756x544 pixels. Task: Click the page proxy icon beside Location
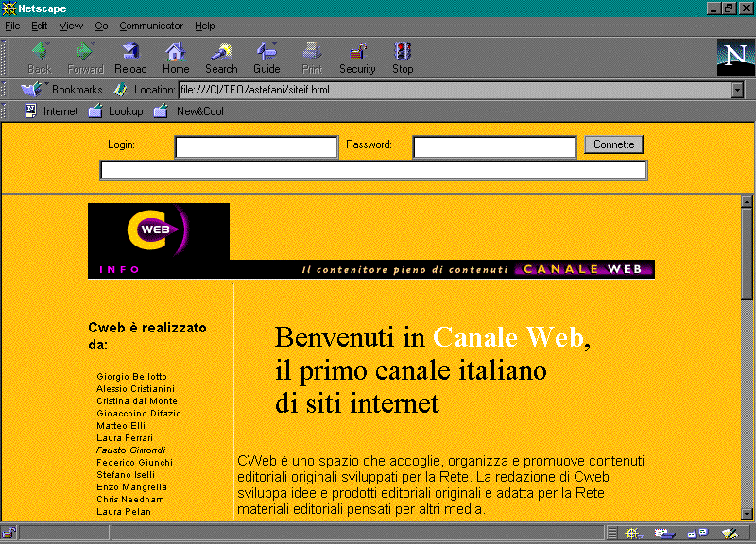click(x=120, y=90)
